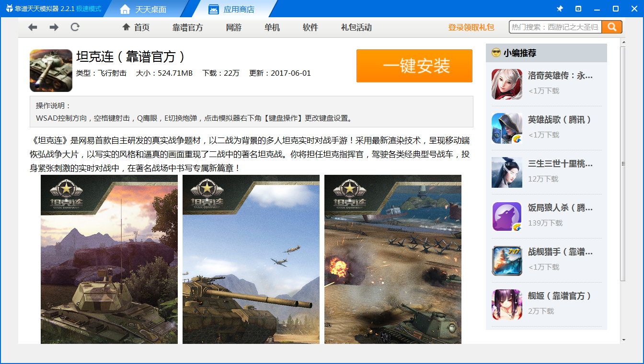Click the 大小：524.71MB text
The width and height of the screenshot is (644, 364).
(164, 73)
